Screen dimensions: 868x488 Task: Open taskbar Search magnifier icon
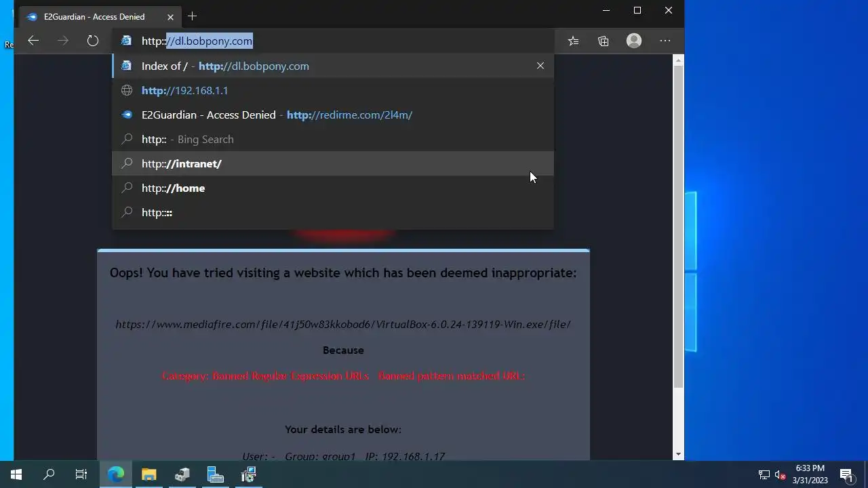49,474
